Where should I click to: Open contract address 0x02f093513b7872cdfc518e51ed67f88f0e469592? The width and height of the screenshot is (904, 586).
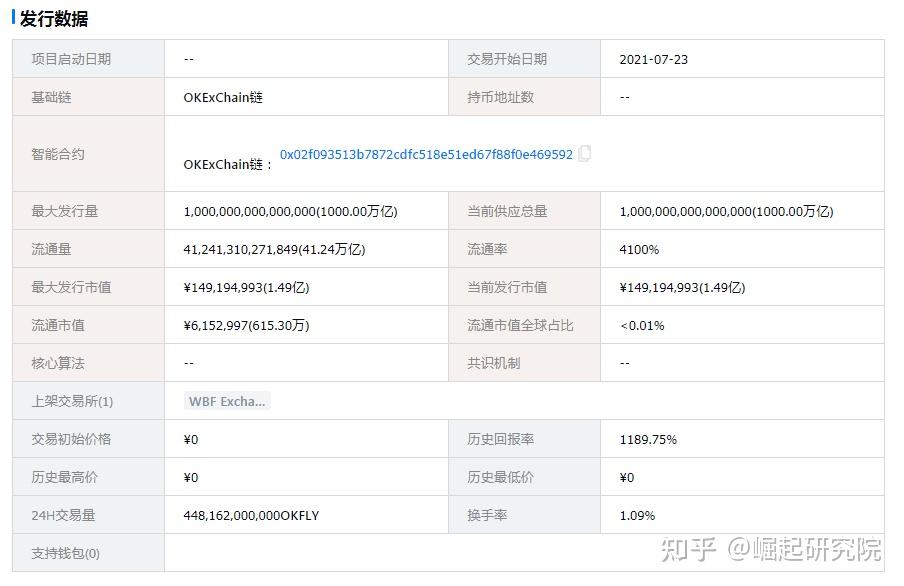[x=426, y=155]
